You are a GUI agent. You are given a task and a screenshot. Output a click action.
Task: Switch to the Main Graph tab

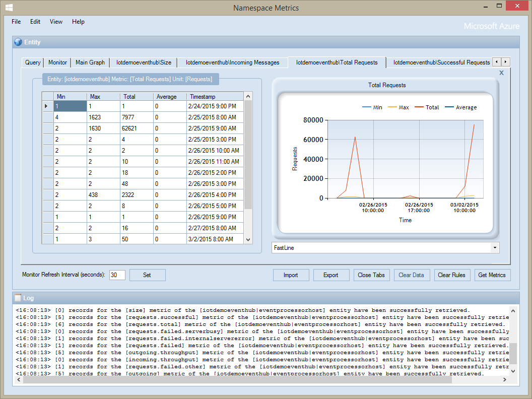coord(90,62)
